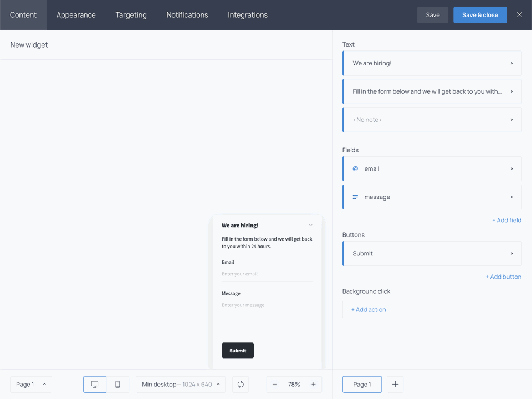Click Save & close
Screen dimensions: 532x399
click(480, 15)
